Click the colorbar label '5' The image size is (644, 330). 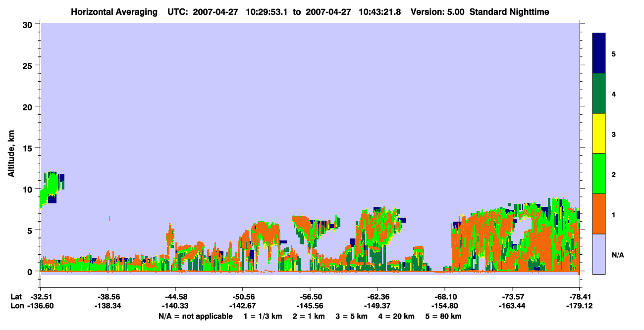pos(614,53)
